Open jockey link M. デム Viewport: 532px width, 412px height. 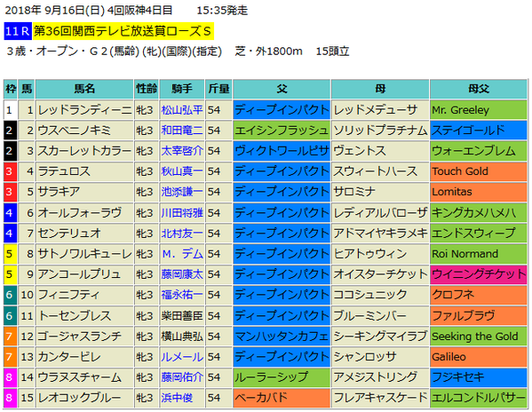[183, 254]
